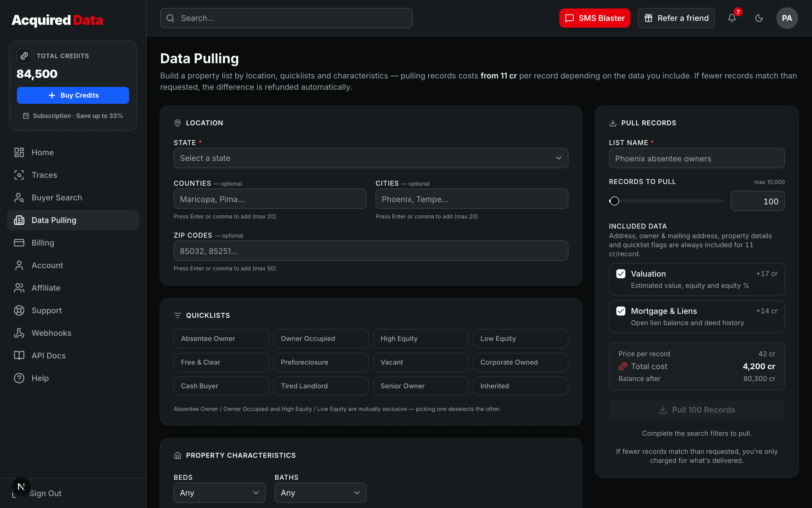Image resolution: width=812 pixels, height=508 pixels.
Task: Uncheck the Valuation checkbox
Action: pyautogui.click(x=621, y=274)
